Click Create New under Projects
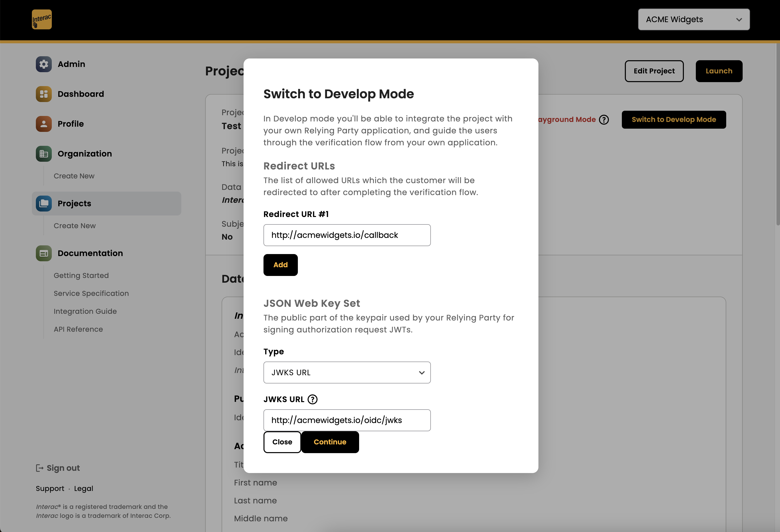780x532 pixels. click(74, 225)
